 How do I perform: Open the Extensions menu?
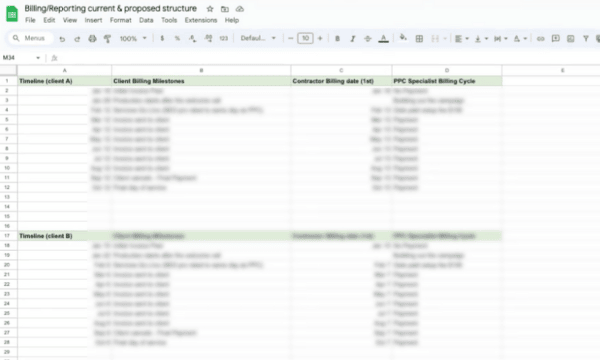point(201,20)
